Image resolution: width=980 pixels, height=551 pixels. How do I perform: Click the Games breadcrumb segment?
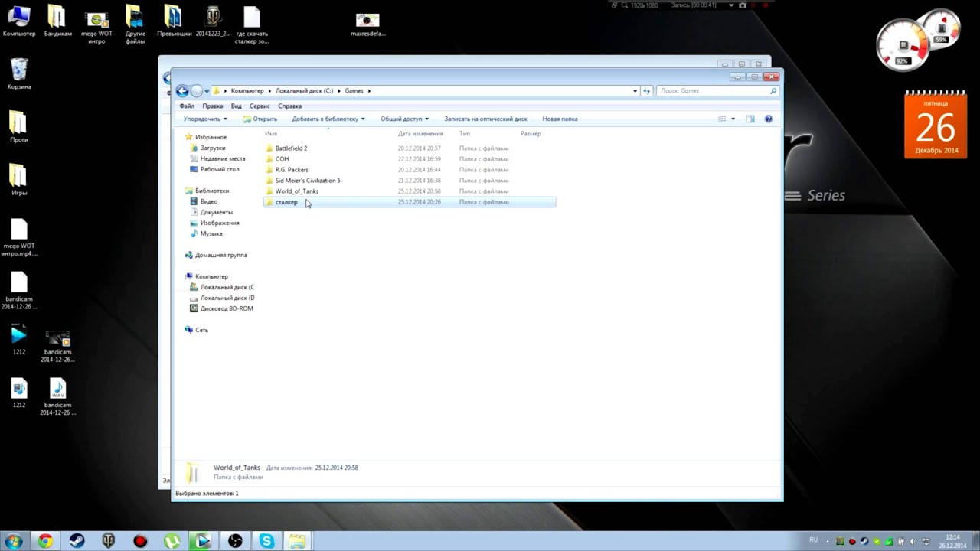[354, 91]
